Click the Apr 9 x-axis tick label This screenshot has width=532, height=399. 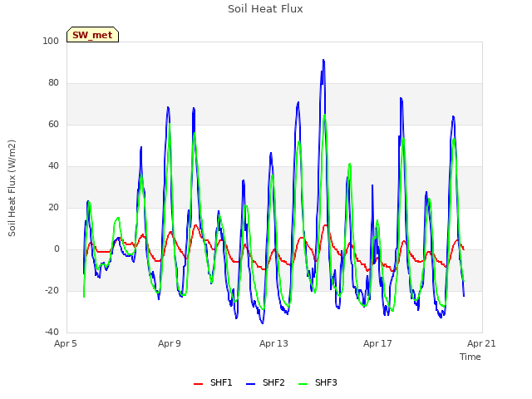coord(170,343)
